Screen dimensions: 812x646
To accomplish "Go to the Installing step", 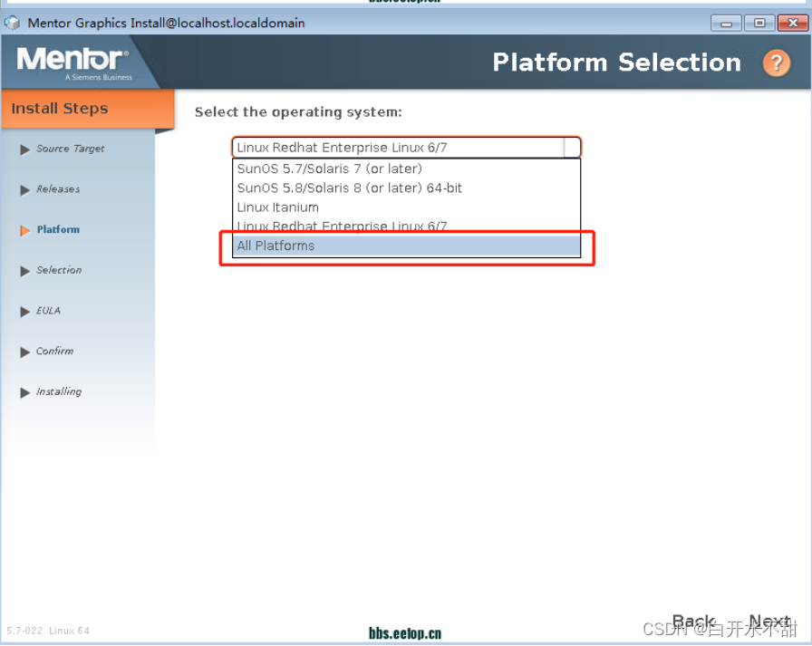I will click(x=59, y=391).
